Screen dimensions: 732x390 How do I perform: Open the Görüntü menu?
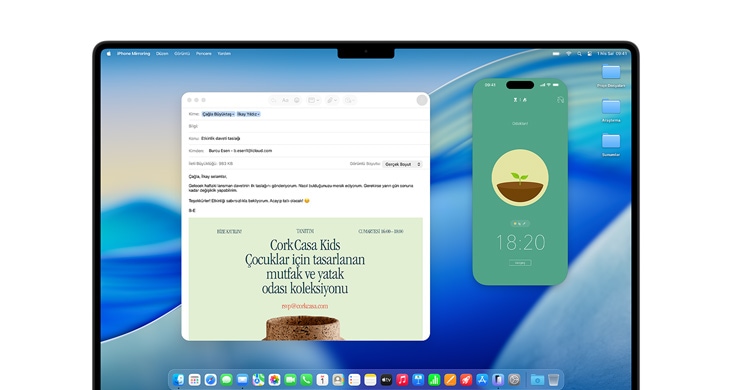tap(182, 53)
